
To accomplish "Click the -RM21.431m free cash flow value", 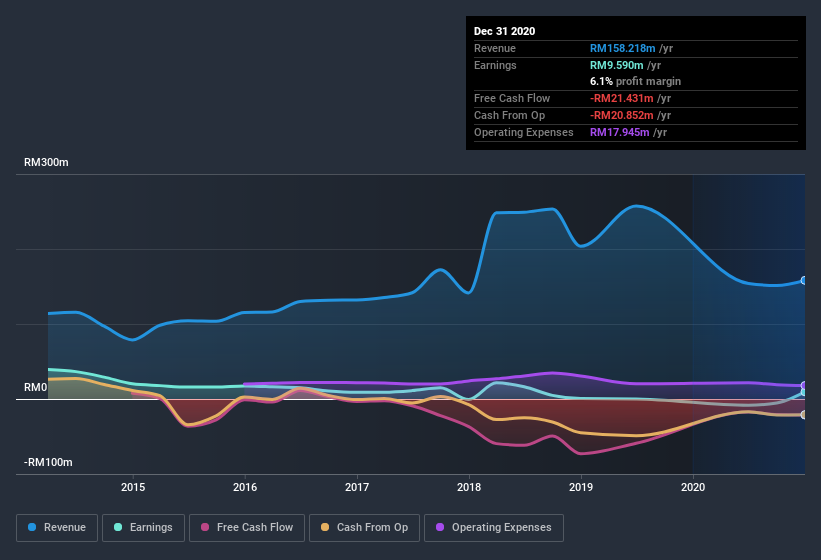I will (622, 98).
